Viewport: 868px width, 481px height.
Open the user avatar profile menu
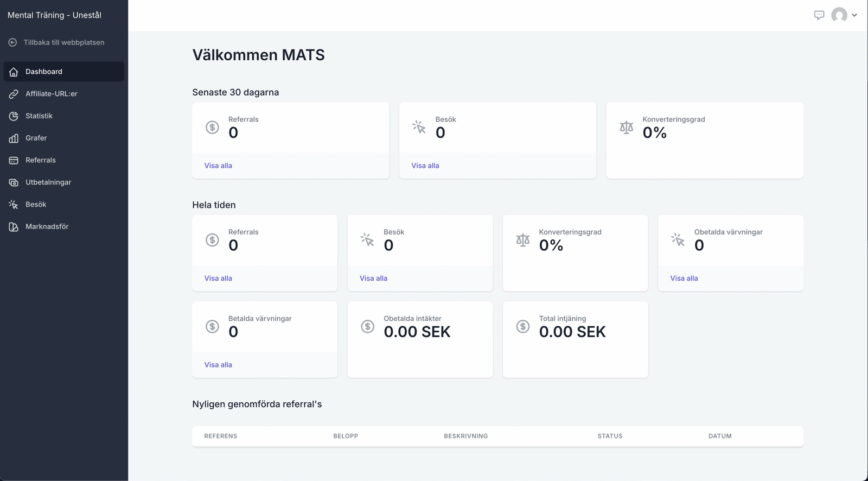tap(839, 15)
